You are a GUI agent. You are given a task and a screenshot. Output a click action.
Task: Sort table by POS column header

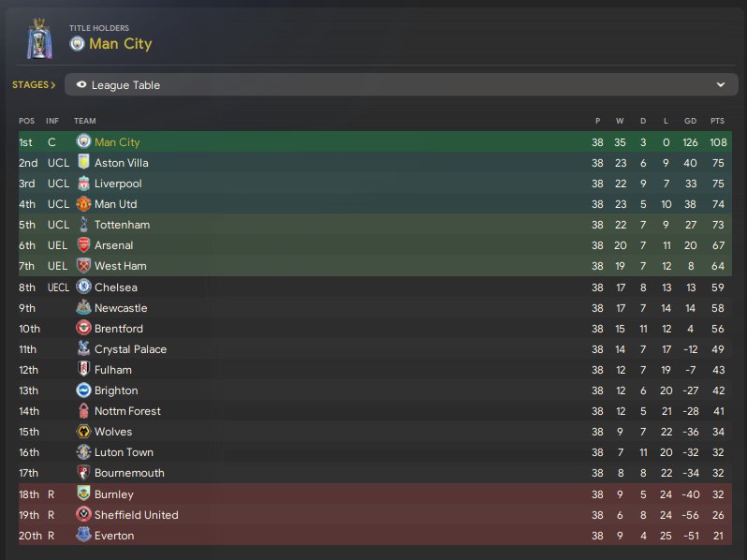26,121
